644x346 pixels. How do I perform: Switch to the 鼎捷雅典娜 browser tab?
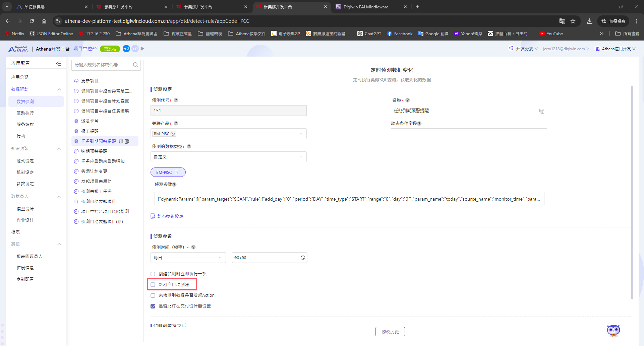click(x=52, y=7)
